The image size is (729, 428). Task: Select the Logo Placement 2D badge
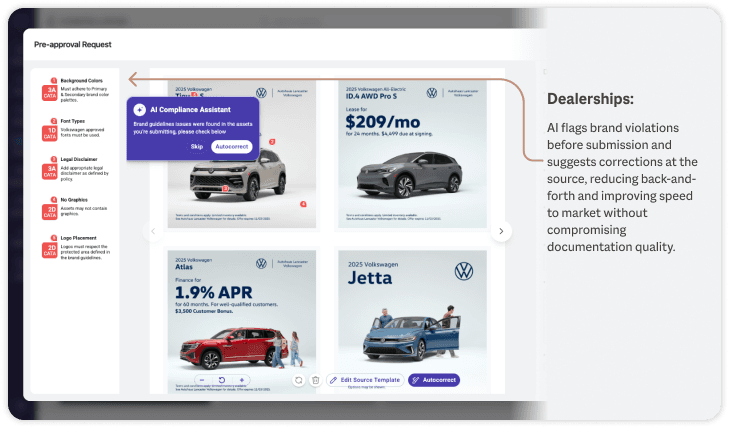point(50,250)
